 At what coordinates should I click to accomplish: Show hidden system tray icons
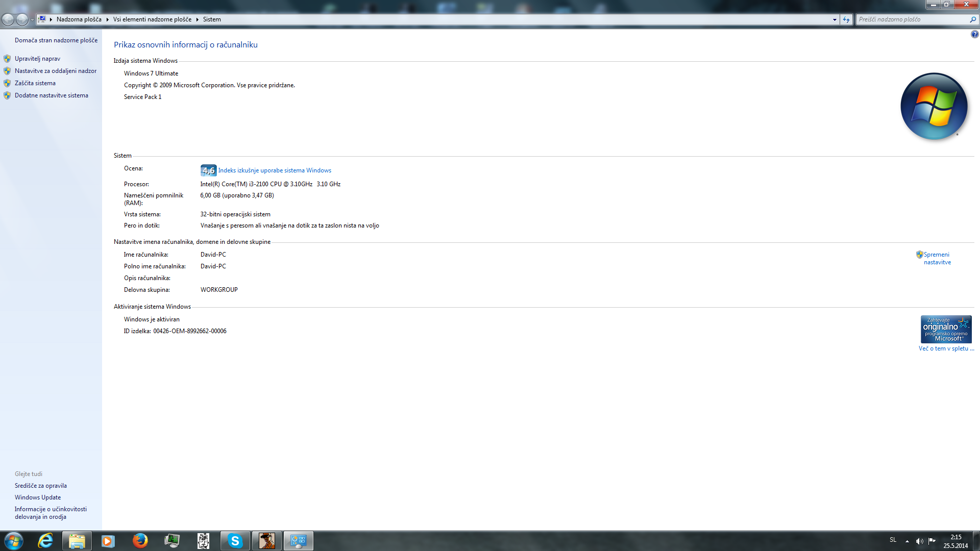(x=907, y=541)
